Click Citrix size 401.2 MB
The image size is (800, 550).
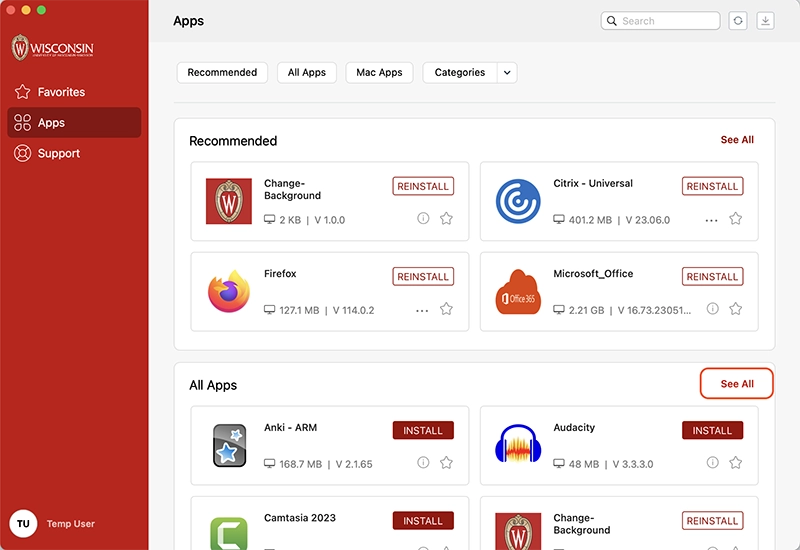click(x=590, y=220)
